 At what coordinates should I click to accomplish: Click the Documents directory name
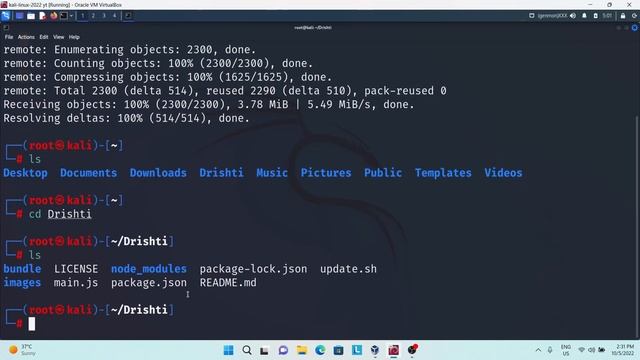(89, 173)
